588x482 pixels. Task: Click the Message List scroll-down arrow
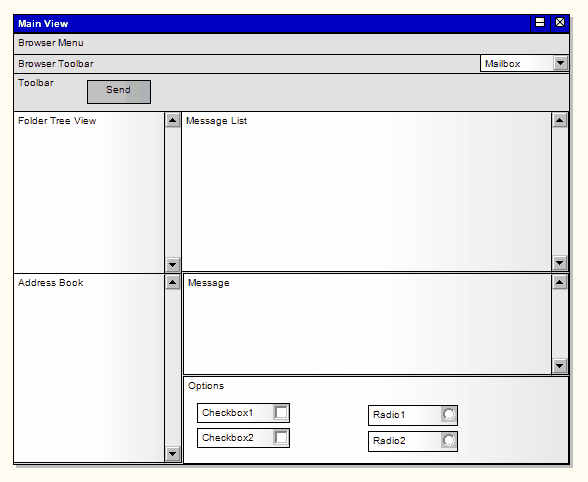(560, 263)
